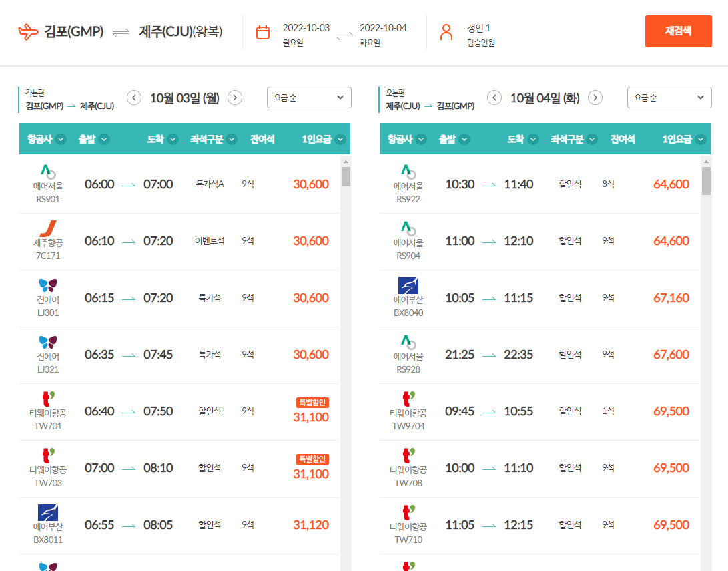Click Jeju Air logo for flight 7C171
728x571 pixels.
pos(48,228)
